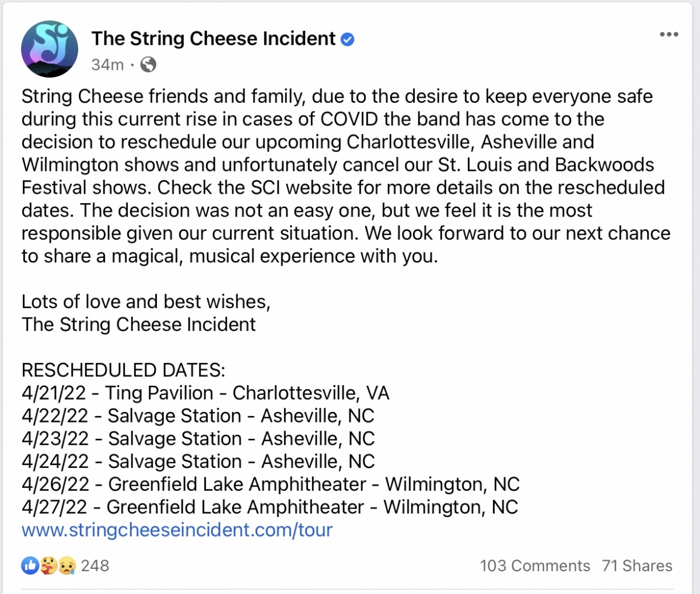Viewport: 700px width, 594px height.
Task: Open The String Cheese Incident profile picture
Action: (x=50, y=50)
